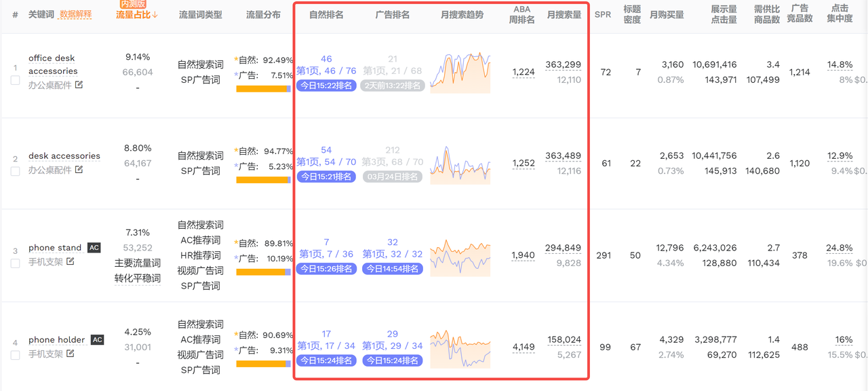Click the 月搜索趋势 column header
Image resolution: width=868 pixels, height=391 pixels.
462,14
